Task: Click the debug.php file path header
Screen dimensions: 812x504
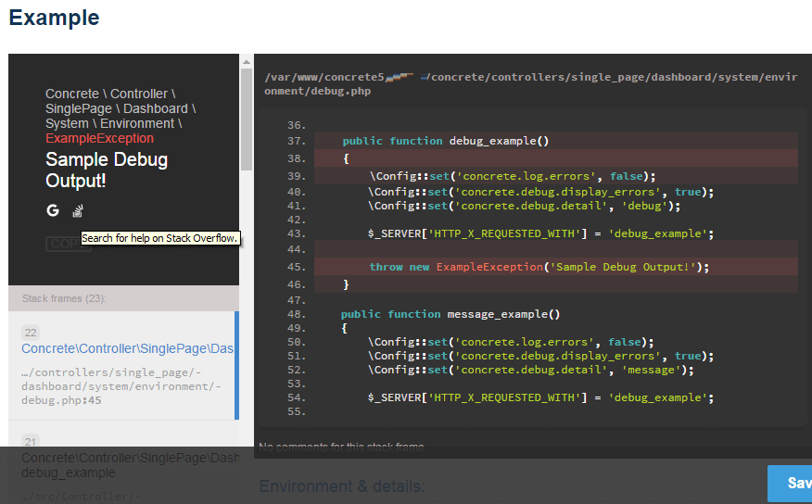Action: coord(529,83)
